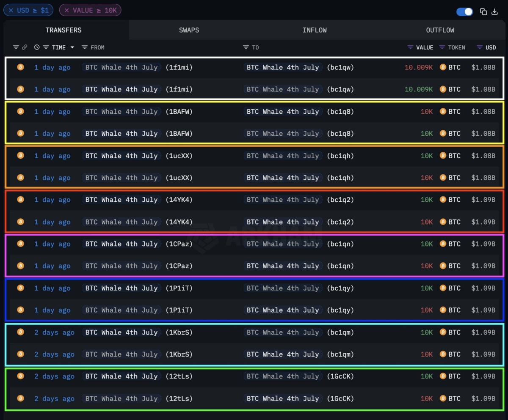Open the USD column filter icon

click(x=479, y=47)
